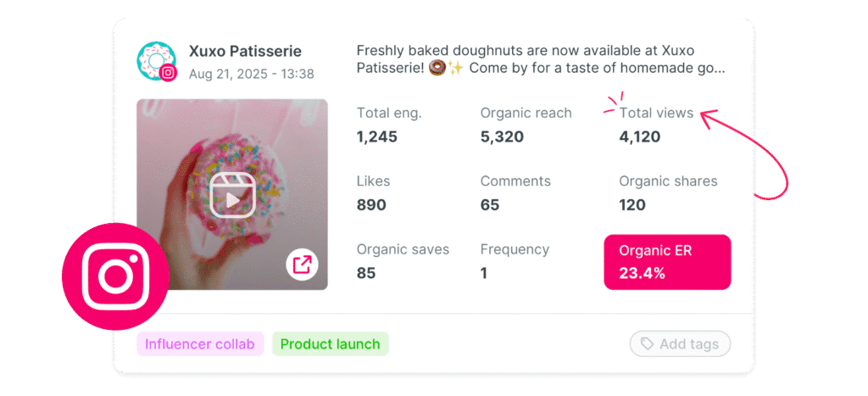Select the Organic shares metric
Image resolution: width=868 pixels, height=396 pixels.
click(668, 193)
